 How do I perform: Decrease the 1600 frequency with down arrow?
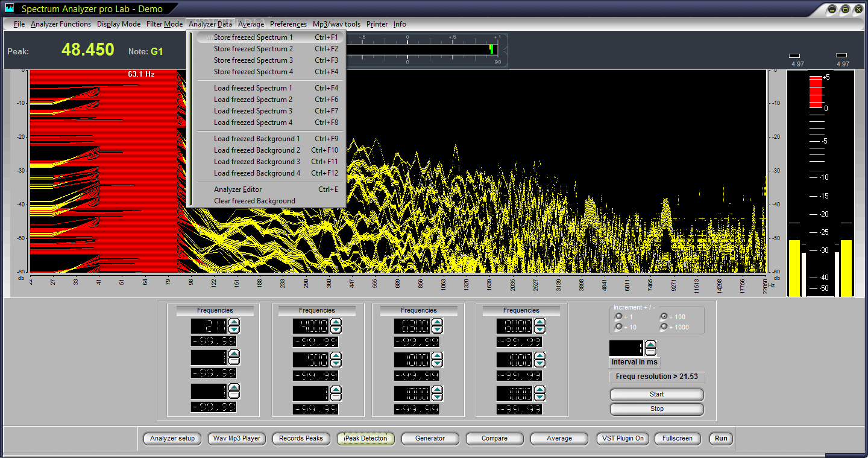coord(540,364)
